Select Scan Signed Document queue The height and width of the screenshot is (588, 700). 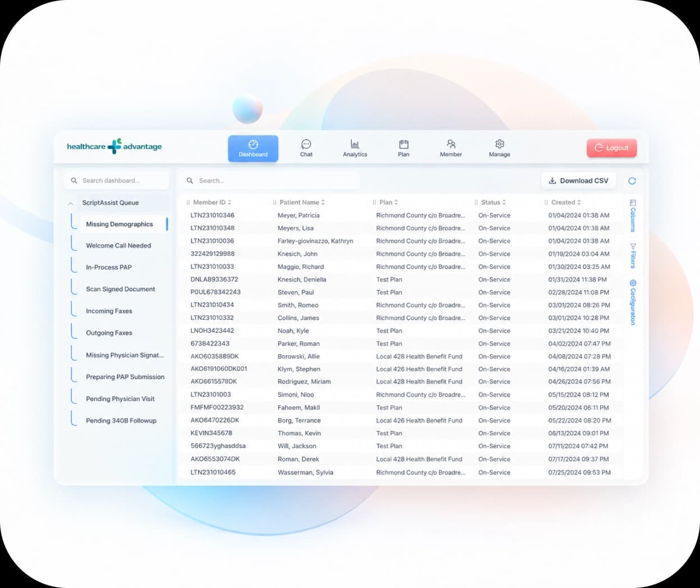[x=121, y=290]
